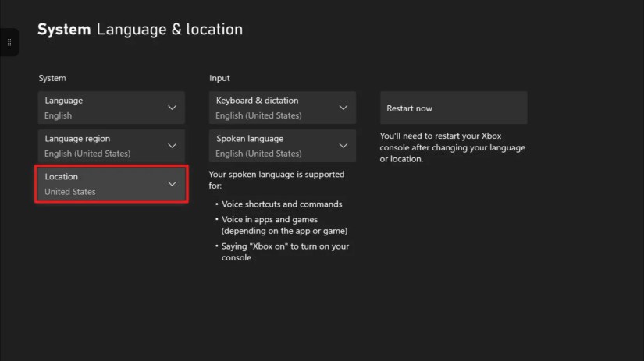
Task: Click the grip handle icon at left edge
Action: pyautogui.click(x=9, y=42)
